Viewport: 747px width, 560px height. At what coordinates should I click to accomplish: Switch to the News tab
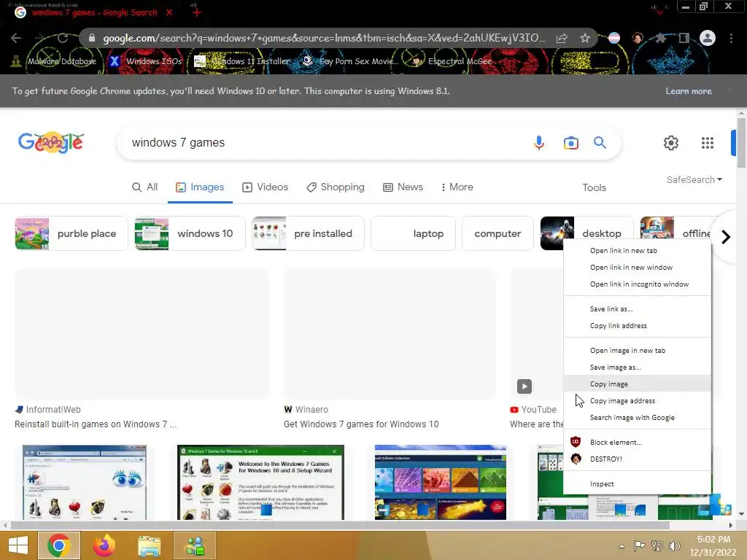403,187
